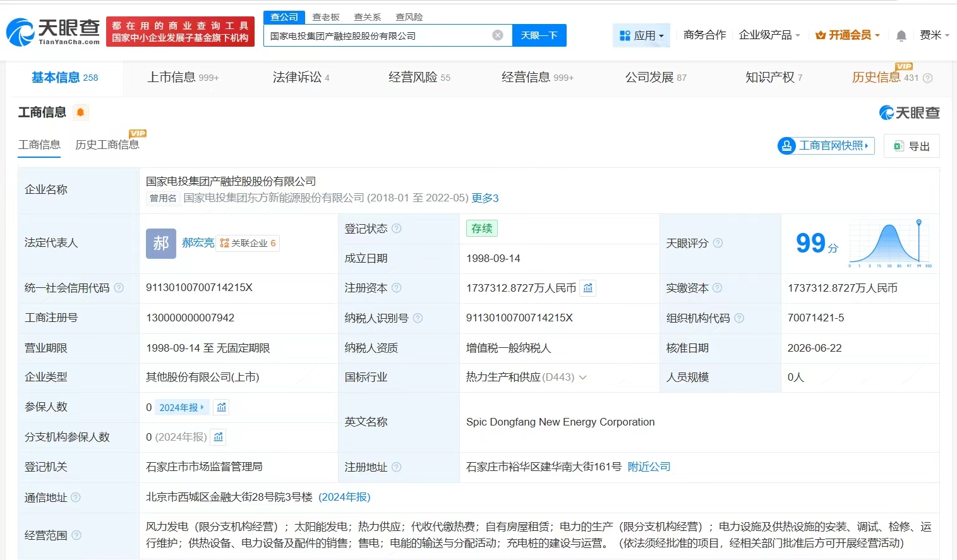
Task: Open the 2024年报 report selector
Action: point(181,407)
